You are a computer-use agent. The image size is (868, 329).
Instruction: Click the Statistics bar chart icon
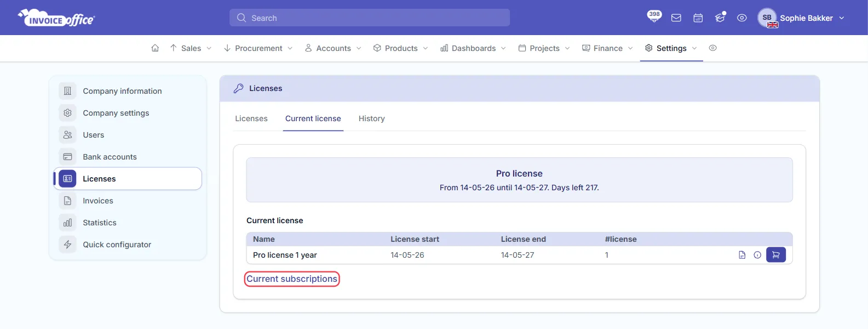tap(67, 223)
